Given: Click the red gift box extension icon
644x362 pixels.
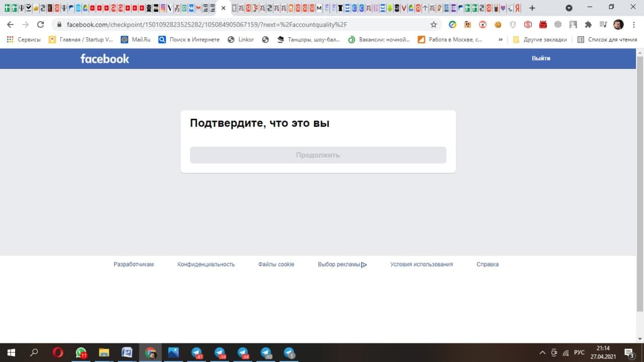Looking at the screenshot, I should (543, 25).
